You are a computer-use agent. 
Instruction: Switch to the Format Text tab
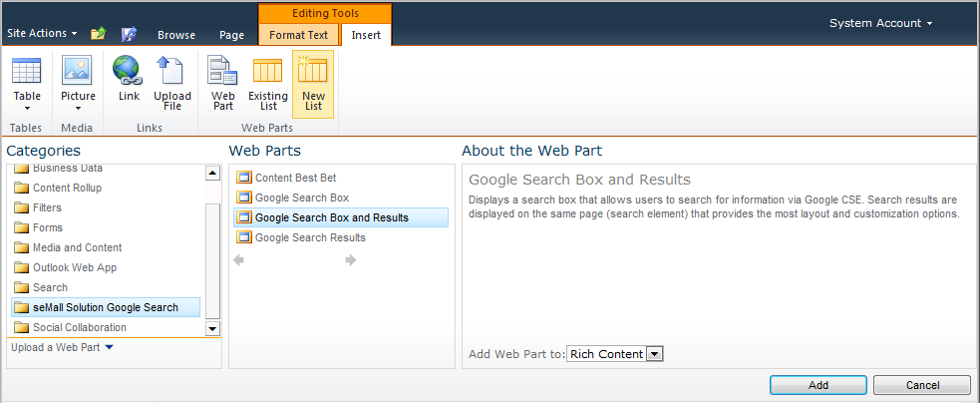coord(298,35)
